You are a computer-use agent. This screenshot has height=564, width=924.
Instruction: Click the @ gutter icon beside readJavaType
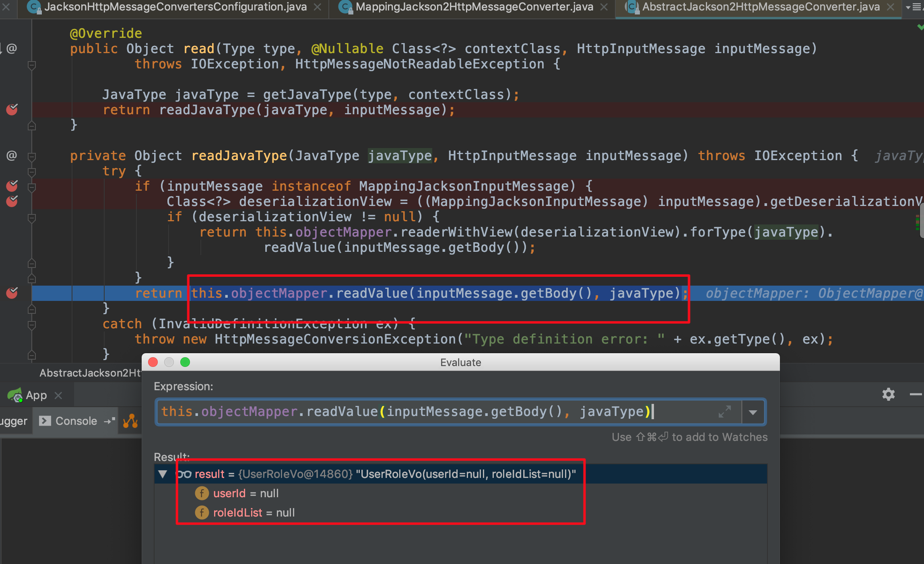click(11, 156)
